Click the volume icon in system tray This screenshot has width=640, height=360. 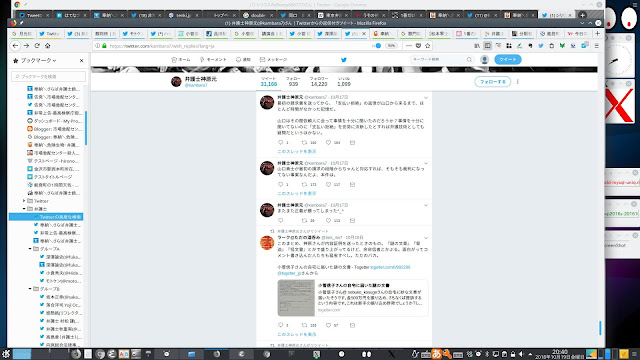pyautogui.click(x=521, y=354)
